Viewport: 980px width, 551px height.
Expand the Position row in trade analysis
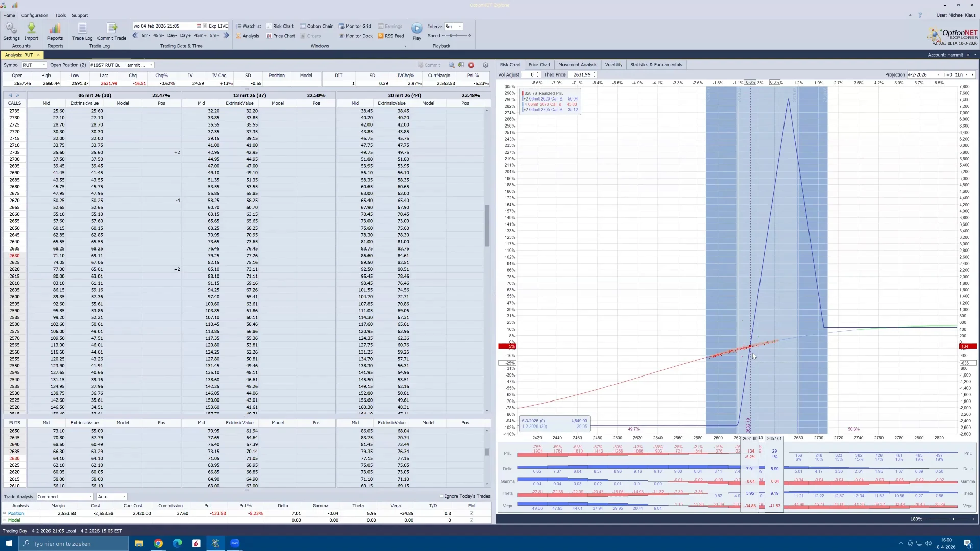point(5,513)
